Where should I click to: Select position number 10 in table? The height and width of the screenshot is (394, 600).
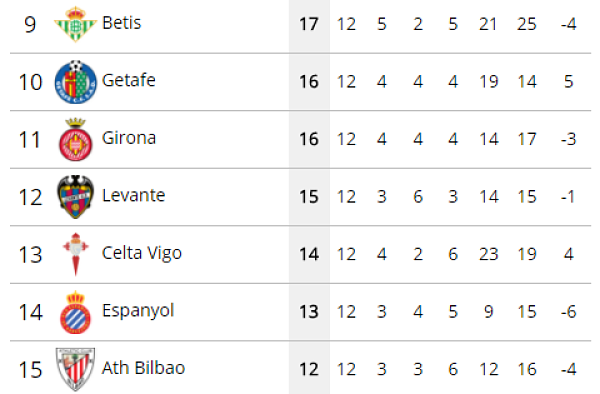coord(30,82)
